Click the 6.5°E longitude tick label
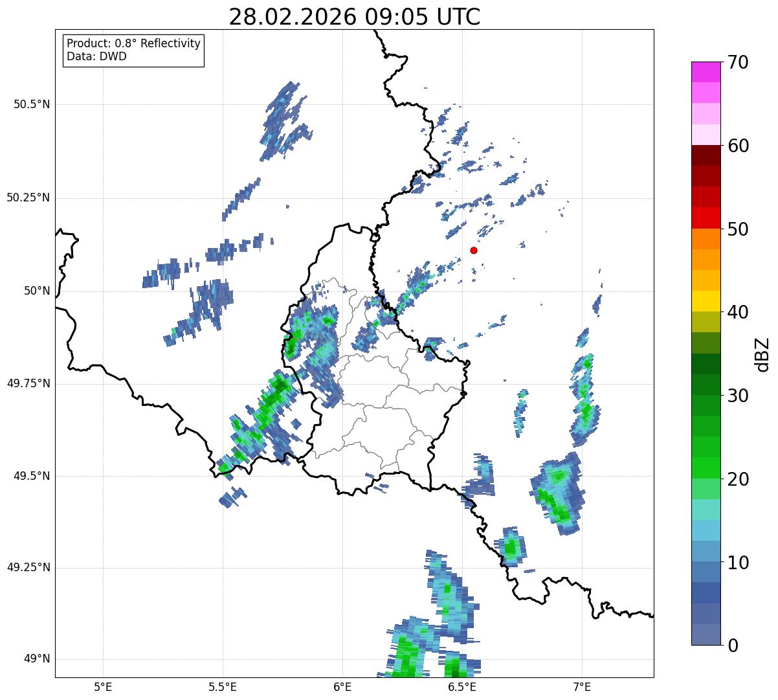 462,686
